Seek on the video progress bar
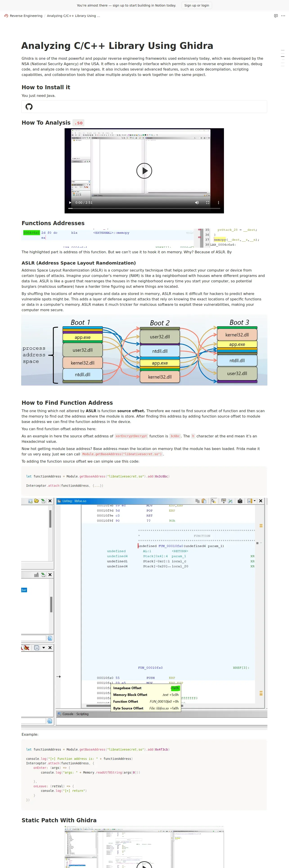 click(x=144, y=208)
